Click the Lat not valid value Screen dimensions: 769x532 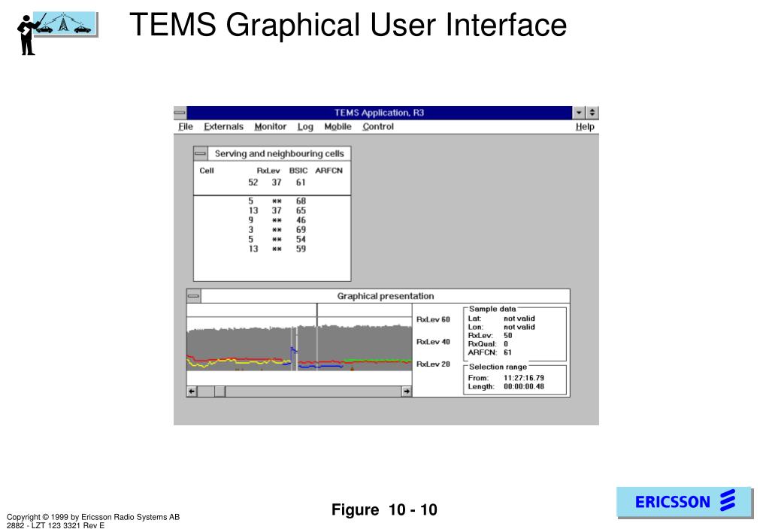519,318
